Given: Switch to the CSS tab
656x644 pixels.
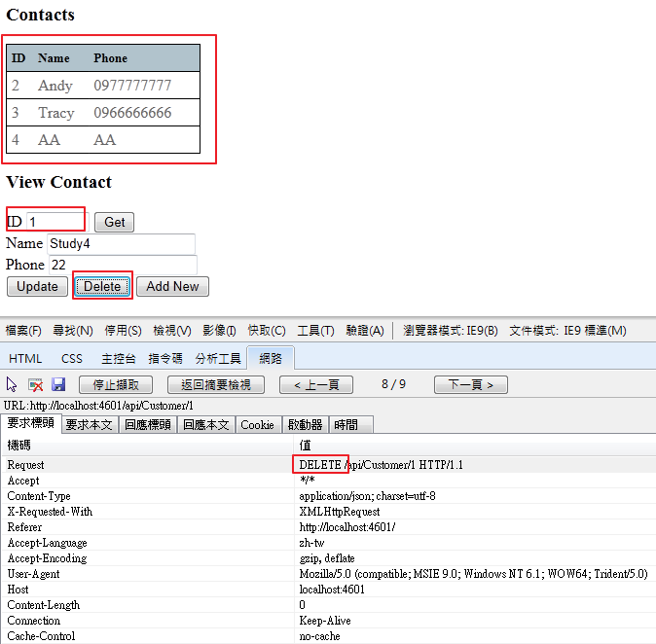Looking at the screenshot, I should pos(72,359).
